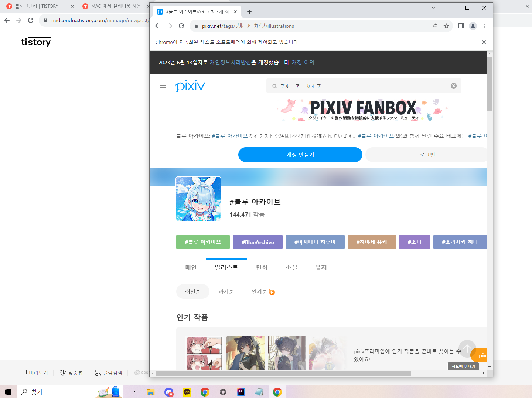
Task: Close the pixiv browser tab
Action: click(x=235, y=12)
